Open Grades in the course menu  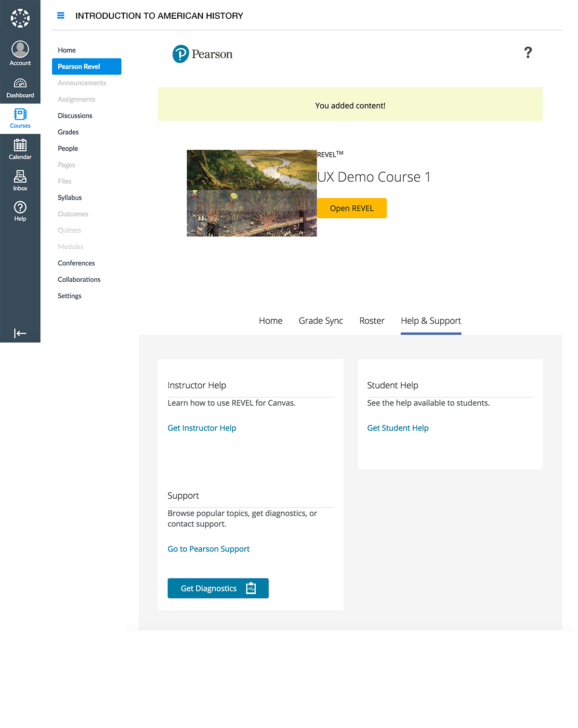[68, 132]
